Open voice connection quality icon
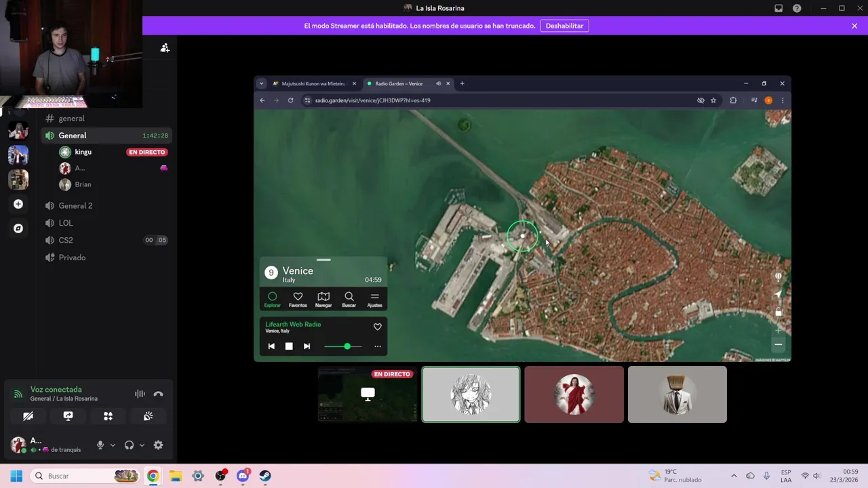This screenshot has height=488, width=868. [18, 394]
